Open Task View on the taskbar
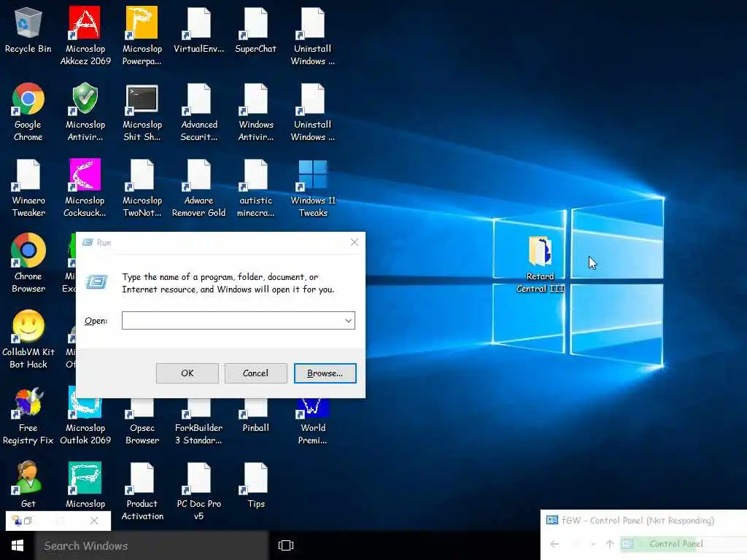Viewport: 747px width, 560px height. click(x=286, y=545)
